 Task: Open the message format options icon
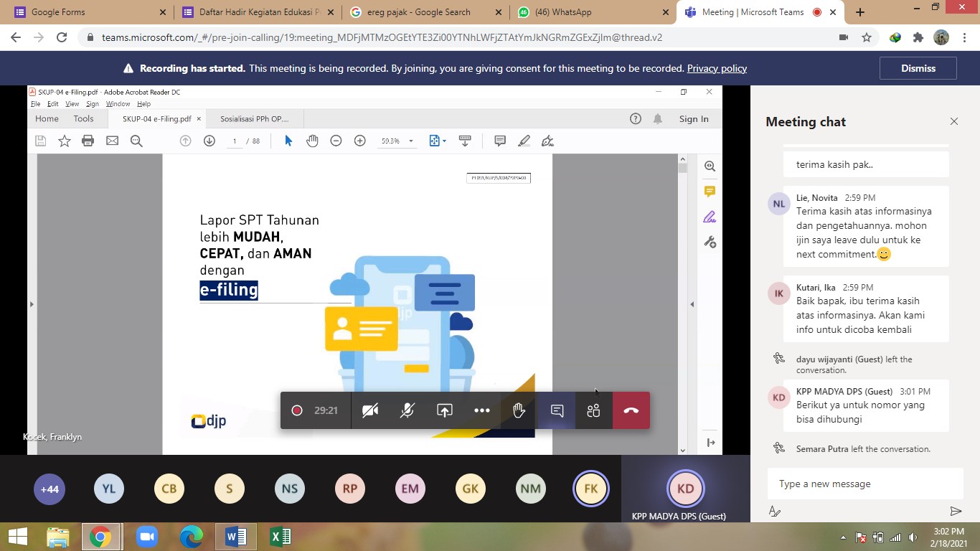(x=774, y=511)
